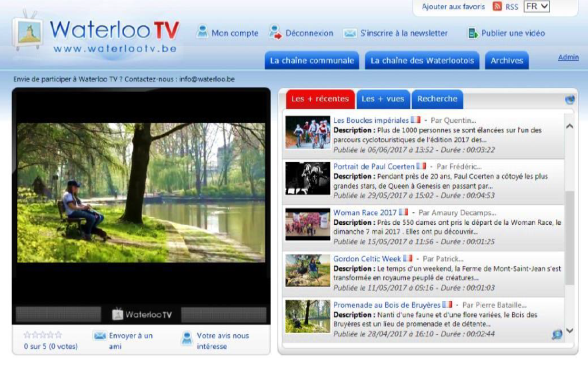Click the newsletter envelope icon
The image size is (588, 375).
pyautogui.click(x=349, y=33)
